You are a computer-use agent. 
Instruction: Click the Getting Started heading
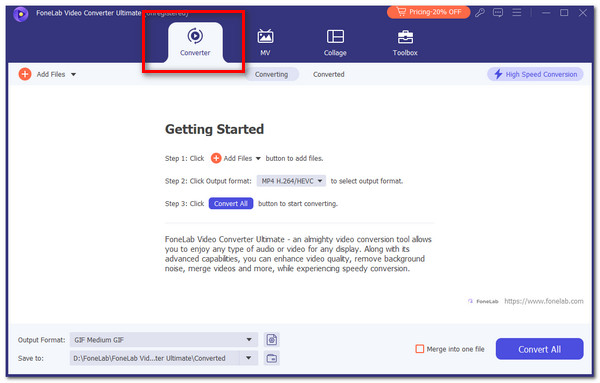pos(214,129)
